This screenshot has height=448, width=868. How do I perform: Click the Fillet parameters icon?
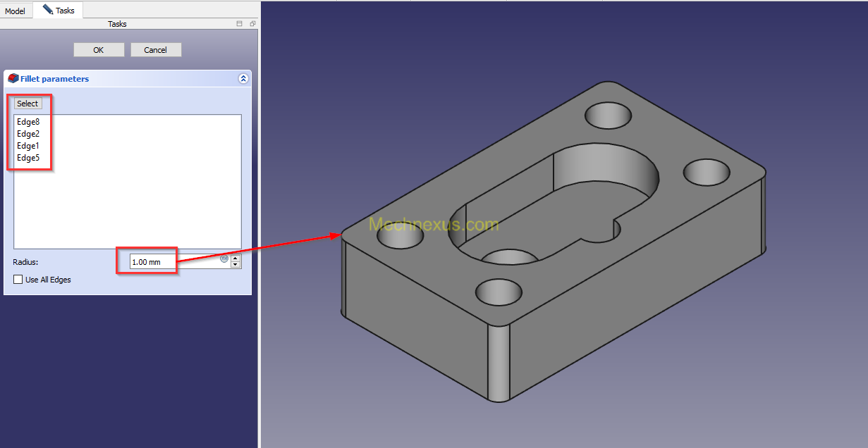pos(13,79)
